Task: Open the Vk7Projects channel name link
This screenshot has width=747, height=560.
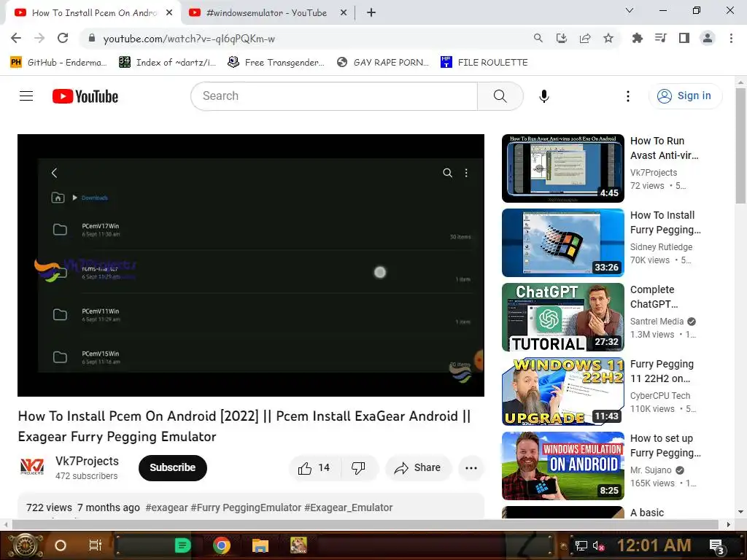Action: pos(88,461)
